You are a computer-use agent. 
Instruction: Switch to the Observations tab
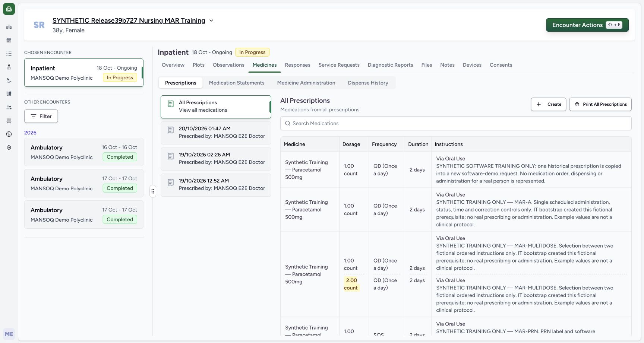pyautogui.click(x=228, y=65)
